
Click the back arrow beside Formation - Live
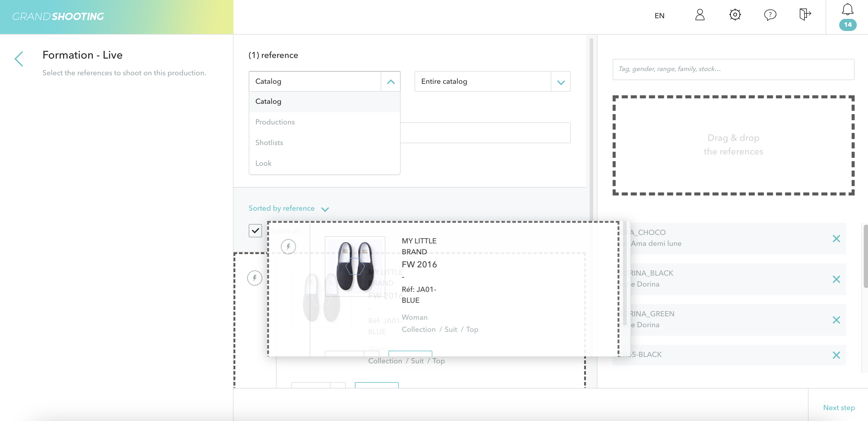(x=19, y=59)
